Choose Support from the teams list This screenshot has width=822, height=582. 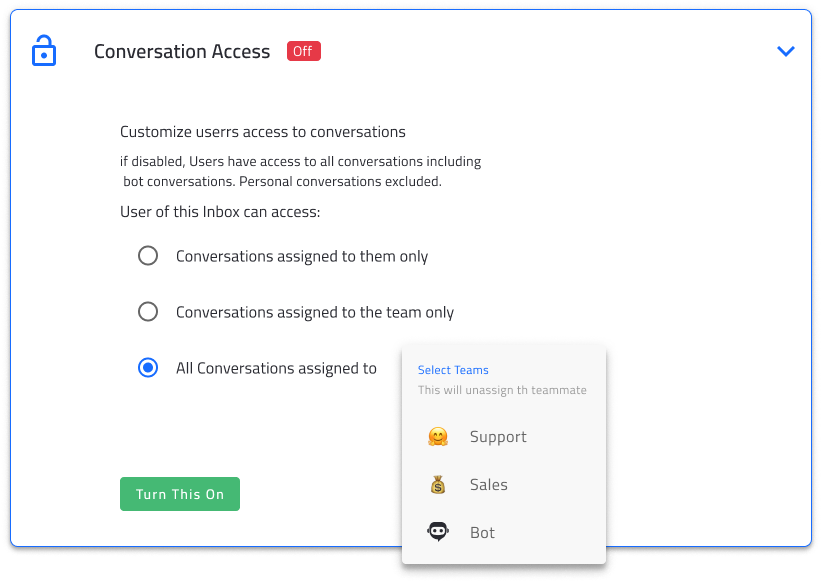[x=498, y=436]
